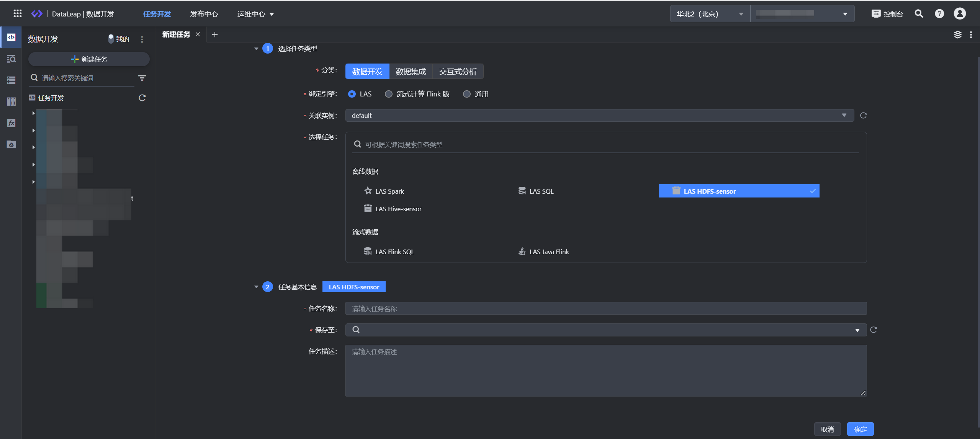Image resolution: width=980 pixels, height=439 pixels.
Task: Select the 交互式分析 category tab
Action: [458, 72]
